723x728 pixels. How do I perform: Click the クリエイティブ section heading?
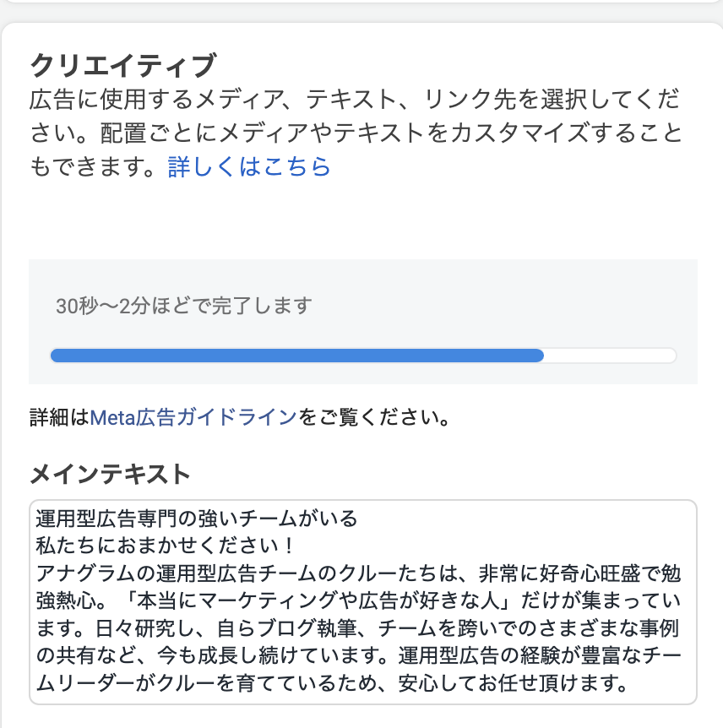tap(123, 65)
